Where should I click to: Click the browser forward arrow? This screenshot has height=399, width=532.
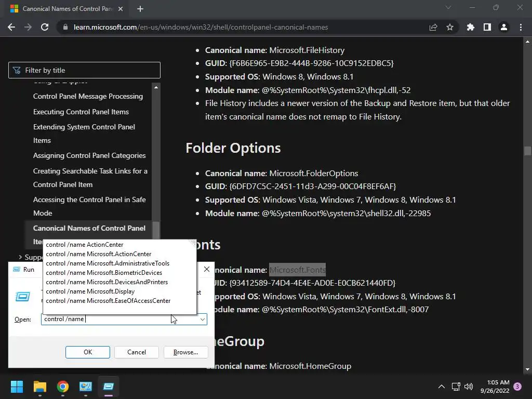tap(28, 27)
